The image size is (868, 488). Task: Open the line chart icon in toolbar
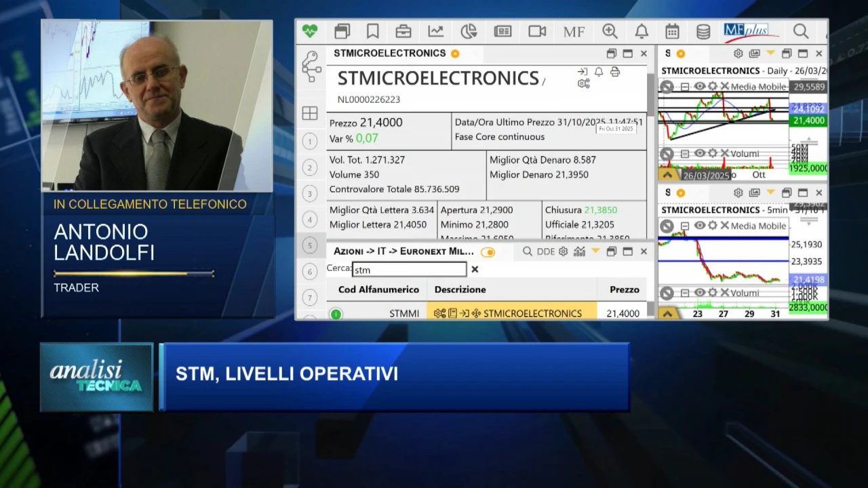435,31
